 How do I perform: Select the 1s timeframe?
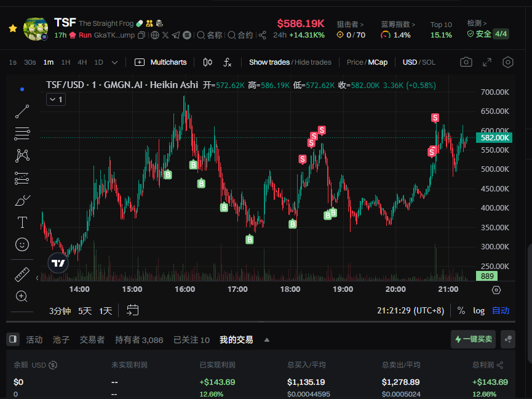tap(12, 62)
